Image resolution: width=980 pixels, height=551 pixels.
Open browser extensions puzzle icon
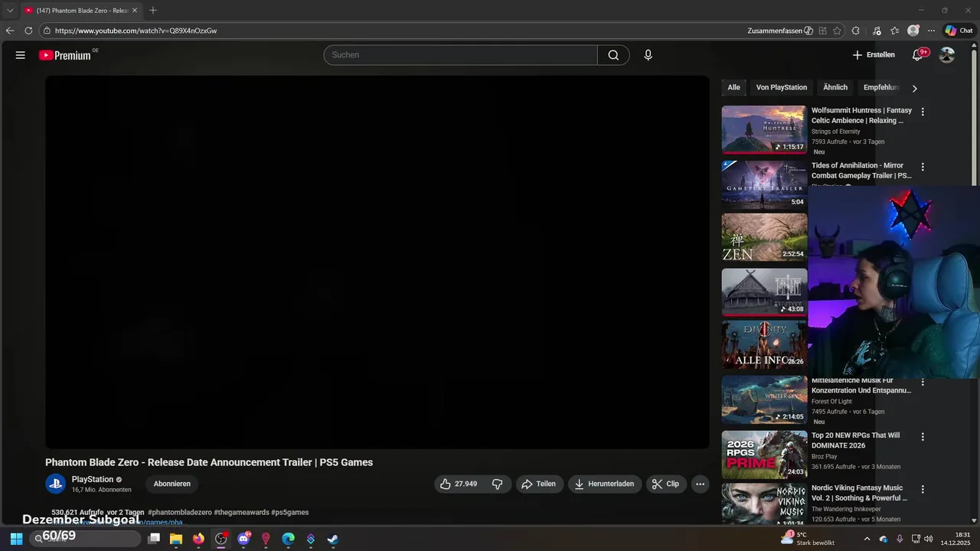click(856, 31)
